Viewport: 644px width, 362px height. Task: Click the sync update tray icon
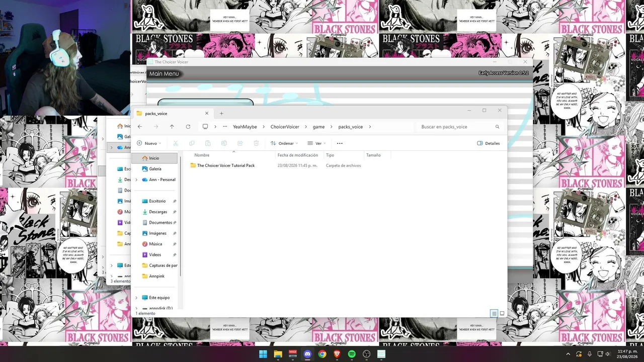click(579, 354)
